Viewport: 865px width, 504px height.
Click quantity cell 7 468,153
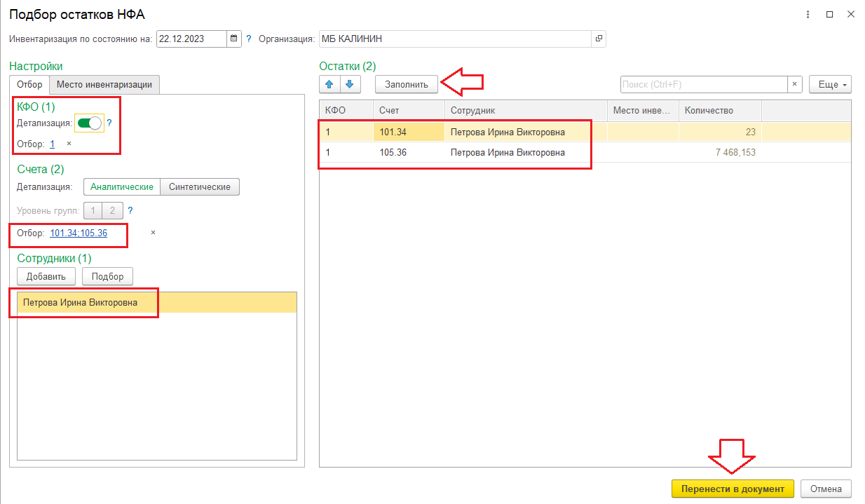point(720,152)
